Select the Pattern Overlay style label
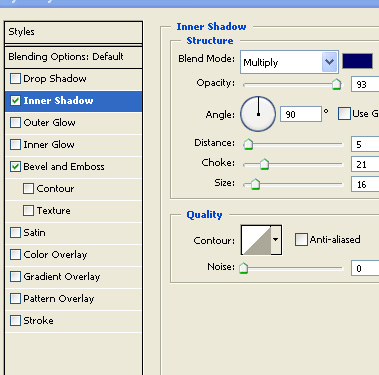Image resolution: width=379 pixels, height=375 pixels. pos(59,299)
